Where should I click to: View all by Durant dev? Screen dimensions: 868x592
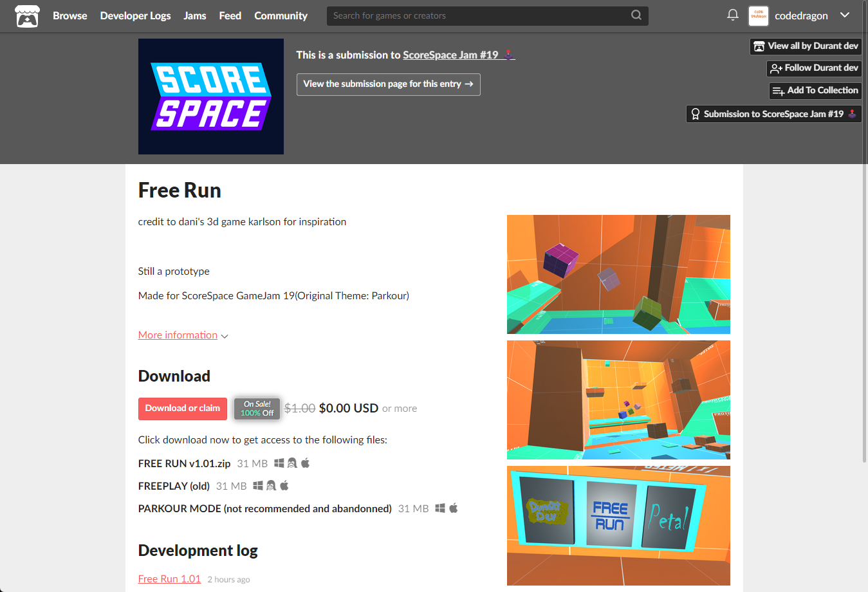(806, 46)
